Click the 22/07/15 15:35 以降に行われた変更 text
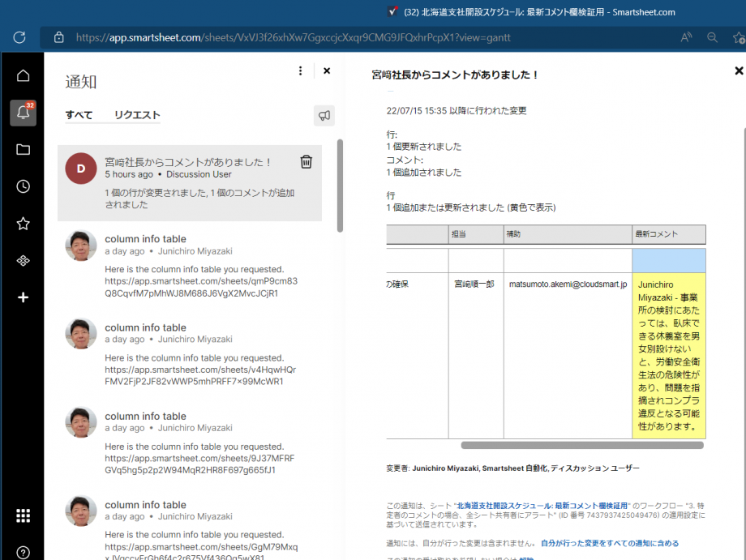This screenshot has width=746, height=560. pos(457,111)
